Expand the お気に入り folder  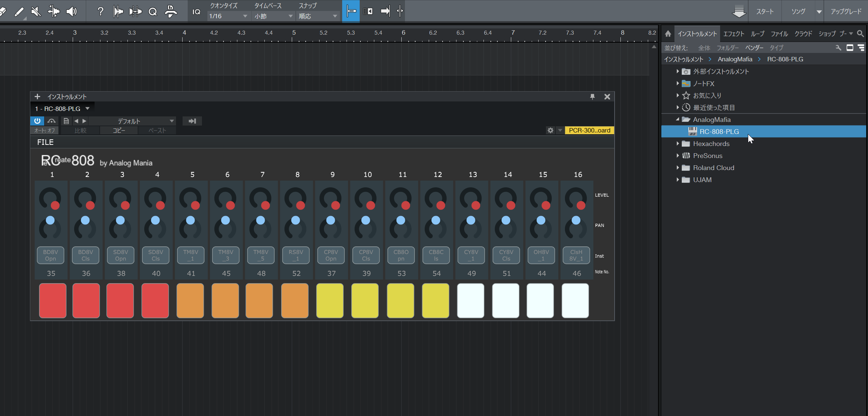coord(677,96)
